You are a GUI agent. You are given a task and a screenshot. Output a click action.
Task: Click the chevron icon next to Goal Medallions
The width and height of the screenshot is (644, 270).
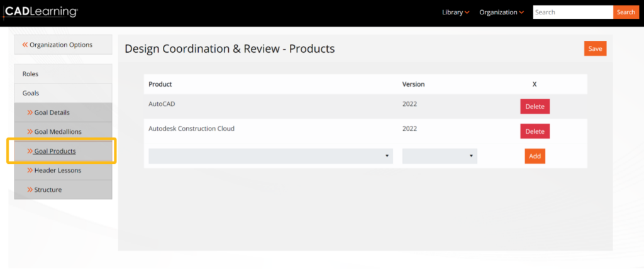pyautogui.click(x=30, y=132)
